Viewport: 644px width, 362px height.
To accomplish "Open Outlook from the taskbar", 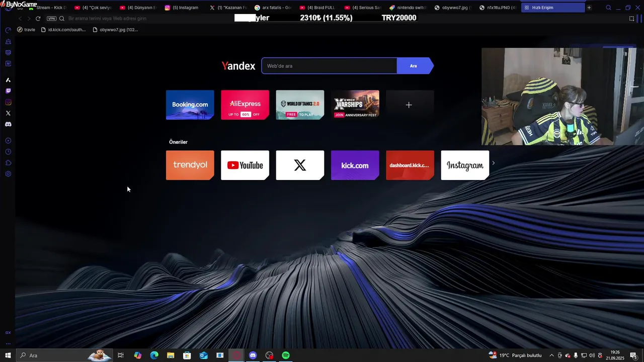I will point(203,355).
